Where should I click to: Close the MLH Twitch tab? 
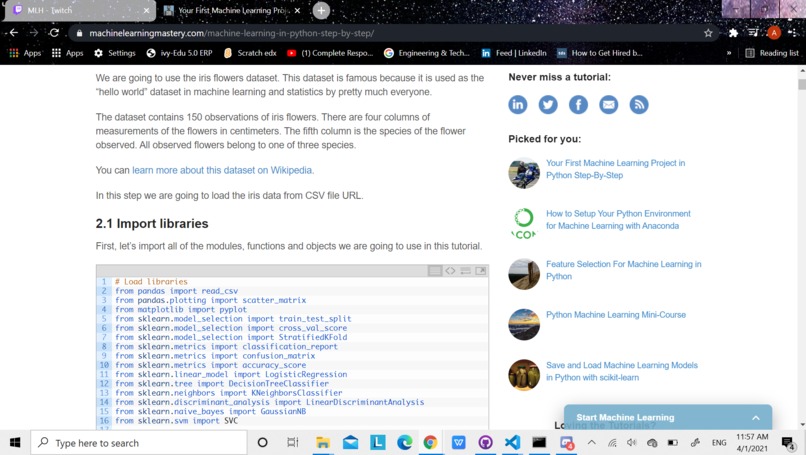tap(146, 10)
